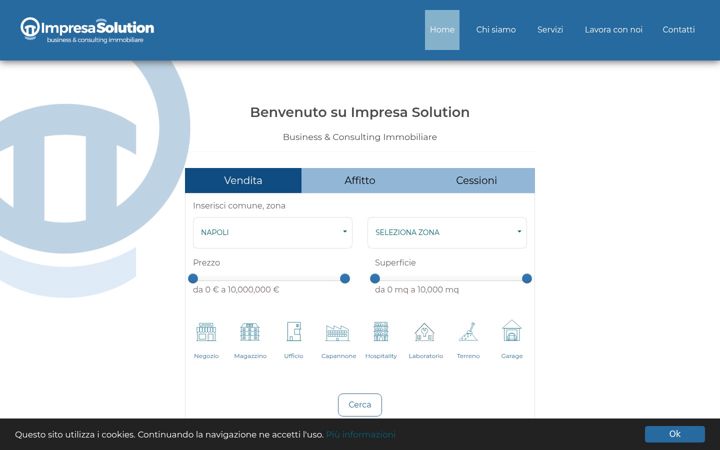Image resolution: width=720 pixels, height=450 pixels.
Task: Choose the Ufficio property type icon
Action: click(x=293, y=332)
